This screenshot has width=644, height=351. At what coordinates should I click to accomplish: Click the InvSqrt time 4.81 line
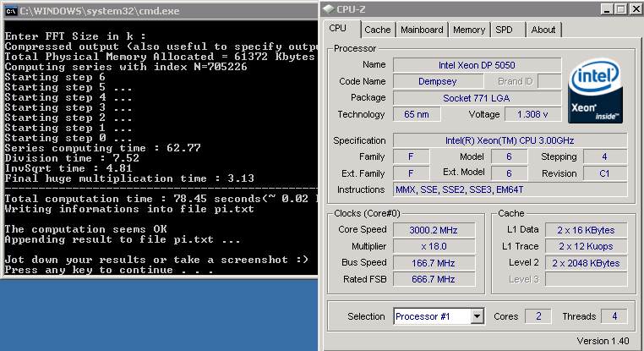click(68, 168)
